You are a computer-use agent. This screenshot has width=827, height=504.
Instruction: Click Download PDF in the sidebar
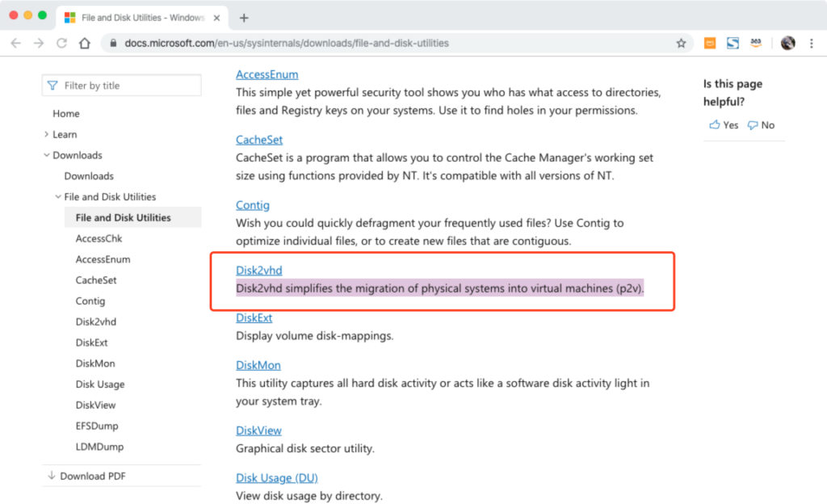[x=92, y=476]
